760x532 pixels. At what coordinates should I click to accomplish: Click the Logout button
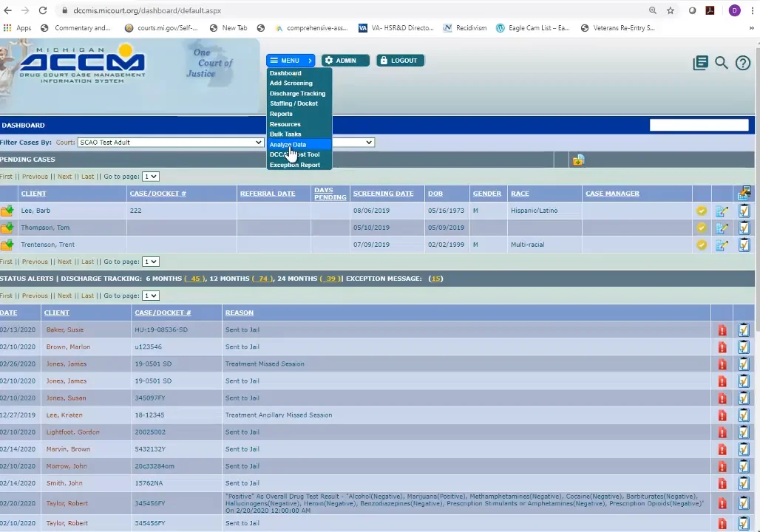point(400,61)
